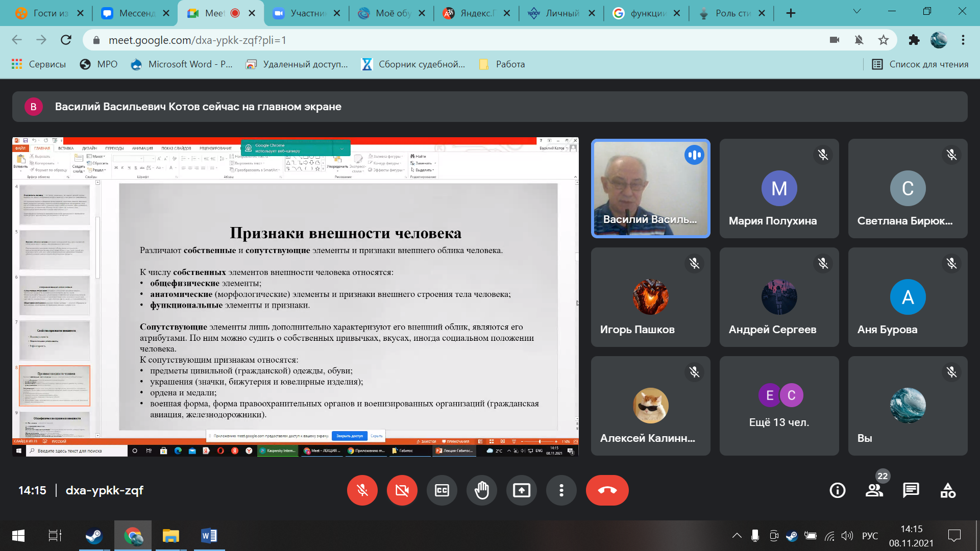
Task: Open more options three-dot menu in Meet
Action: coord(561,490)
